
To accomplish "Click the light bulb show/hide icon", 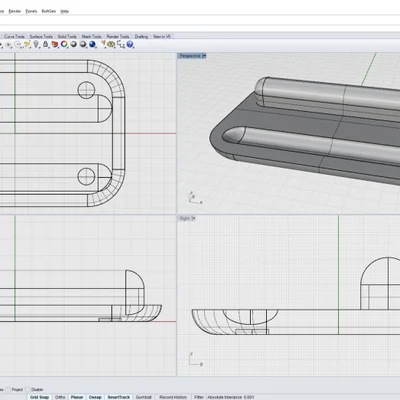I will tap(36, 44).
